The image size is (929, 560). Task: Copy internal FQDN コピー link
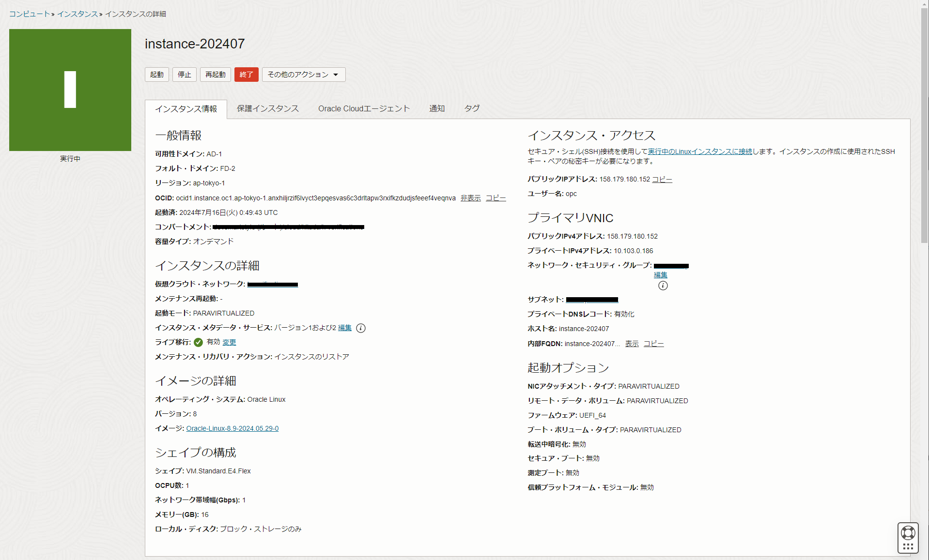click(654, 344)
